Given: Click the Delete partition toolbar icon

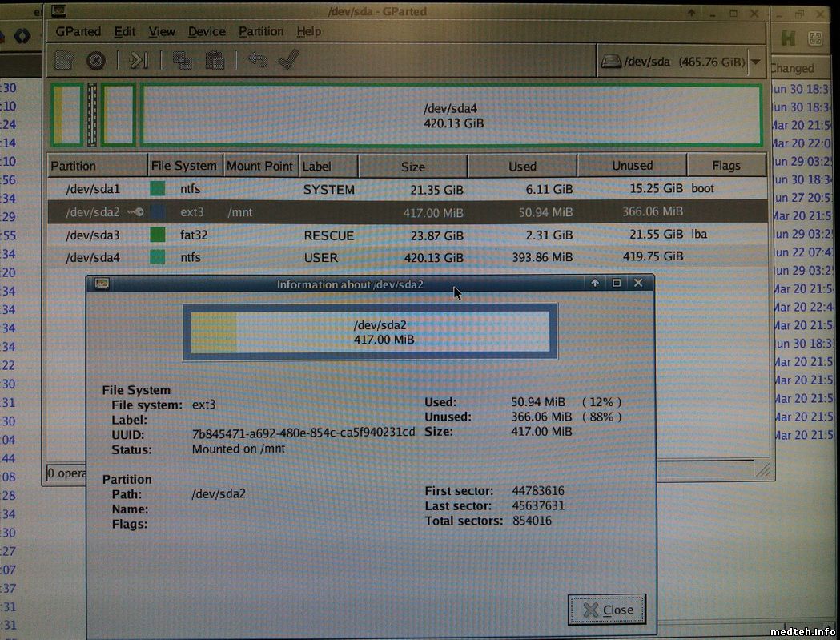Looking at the screenshot, I should [96, 60].
